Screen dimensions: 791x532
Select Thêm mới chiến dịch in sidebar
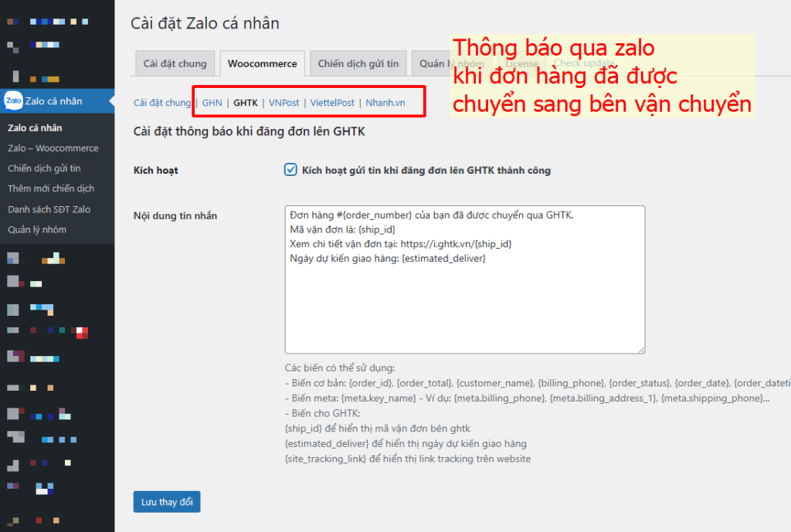pos(51,188)
